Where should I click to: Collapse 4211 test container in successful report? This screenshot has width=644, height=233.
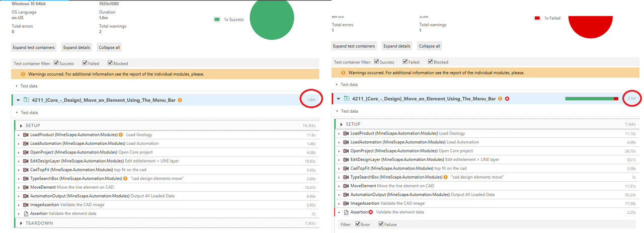pos(18,100)
